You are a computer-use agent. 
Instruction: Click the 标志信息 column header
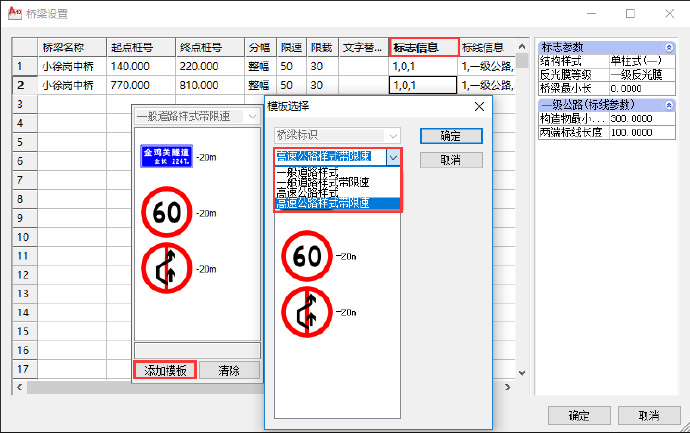click(x=424, y=47)
